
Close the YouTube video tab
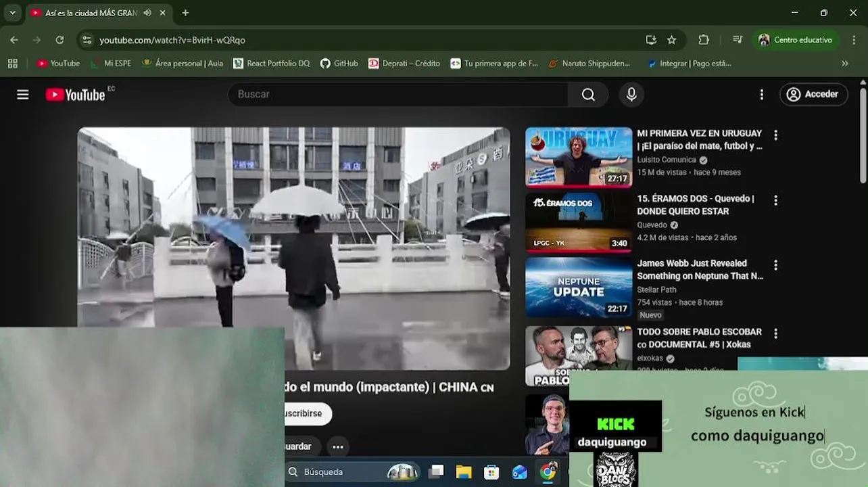point(163,13)
